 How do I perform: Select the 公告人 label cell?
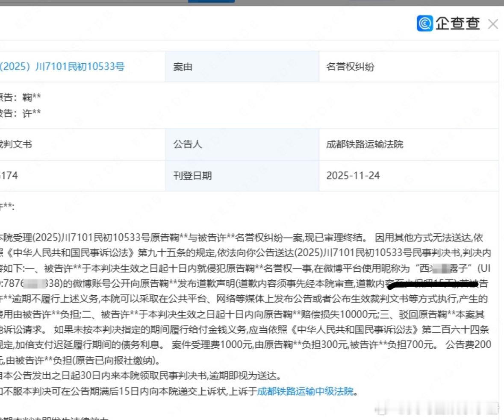[x=242, y=144]
